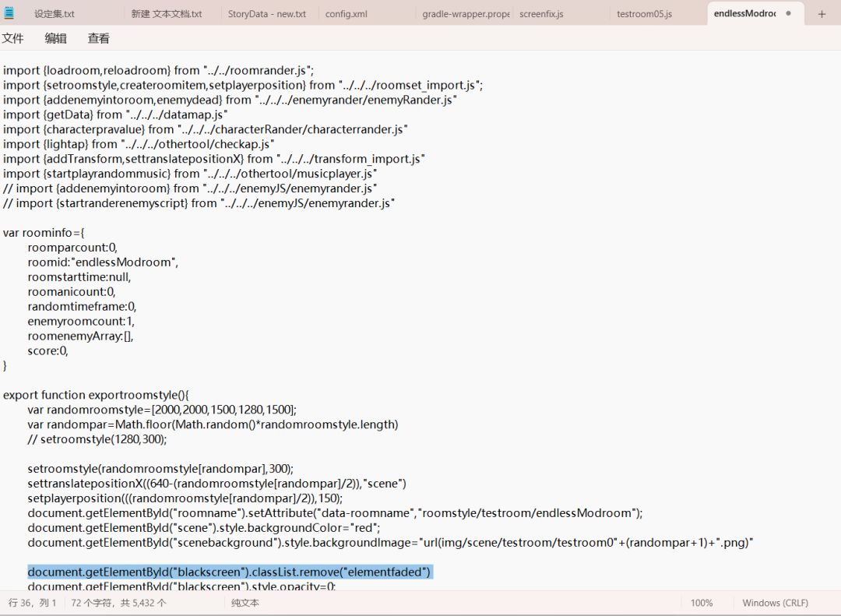Image resolution: width=841 pixels, height=616 pixels.
Task: Click the import line from roomset_import.js
Action: pos(243,86)
